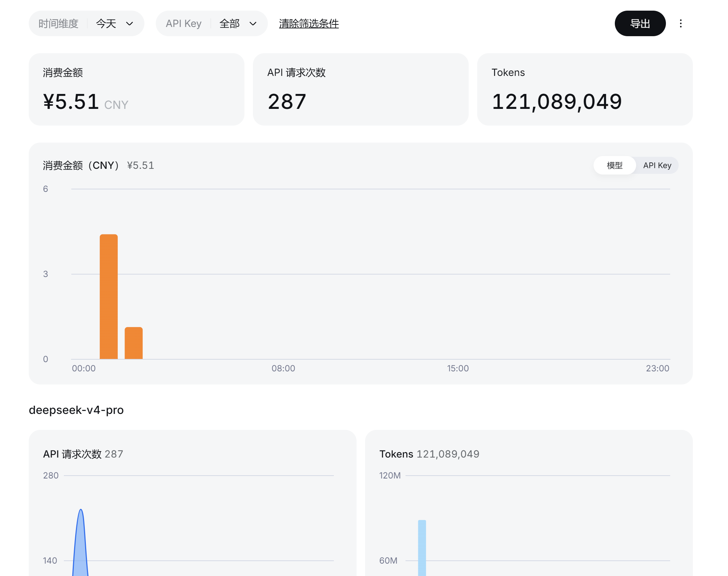Click the 清除筛选条件 link
The image size is (728, 576).
coord(309,23)
